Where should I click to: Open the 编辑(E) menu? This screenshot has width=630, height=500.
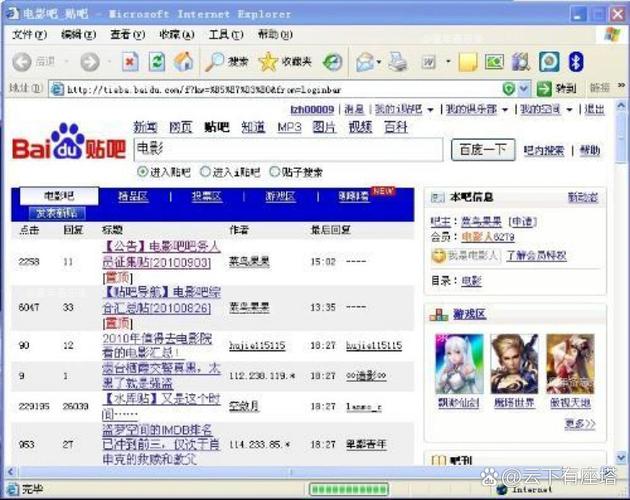[x=79, y=35]
